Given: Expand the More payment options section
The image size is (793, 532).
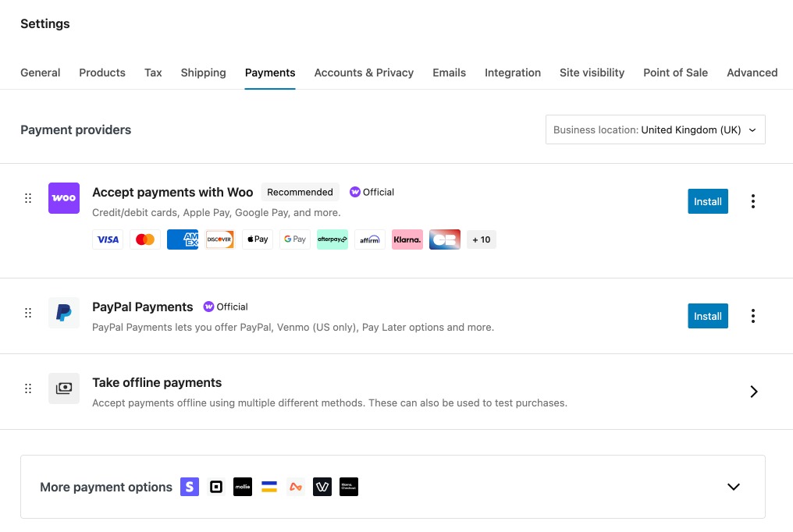Looking at the screenshot, I should pos(733,487).
